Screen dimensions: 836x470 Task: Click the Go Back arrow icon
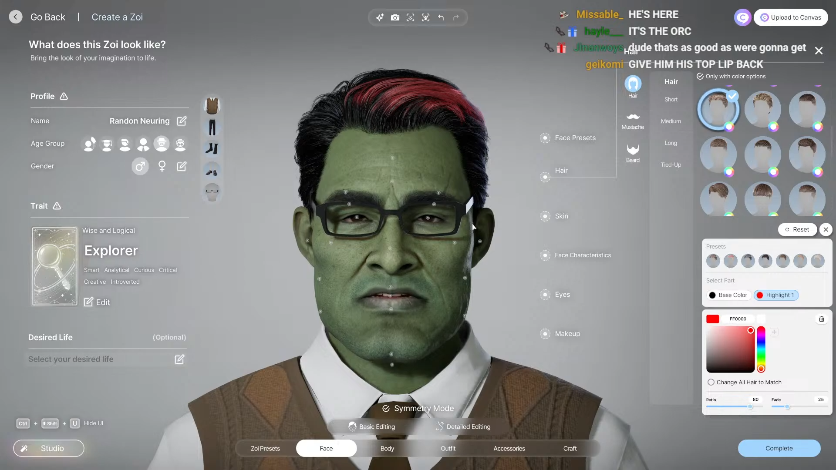click(15, 17)
